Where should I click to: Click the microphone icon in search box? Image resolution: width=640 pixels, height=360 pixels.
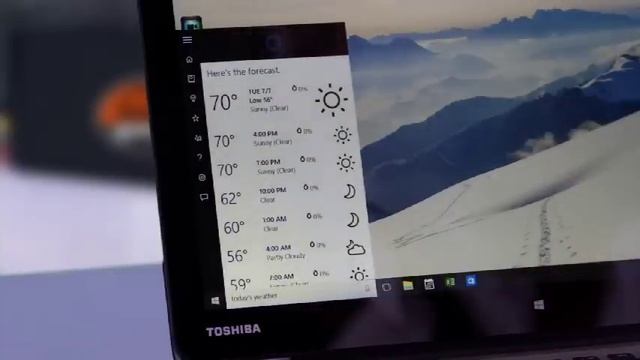coord(367,289)
